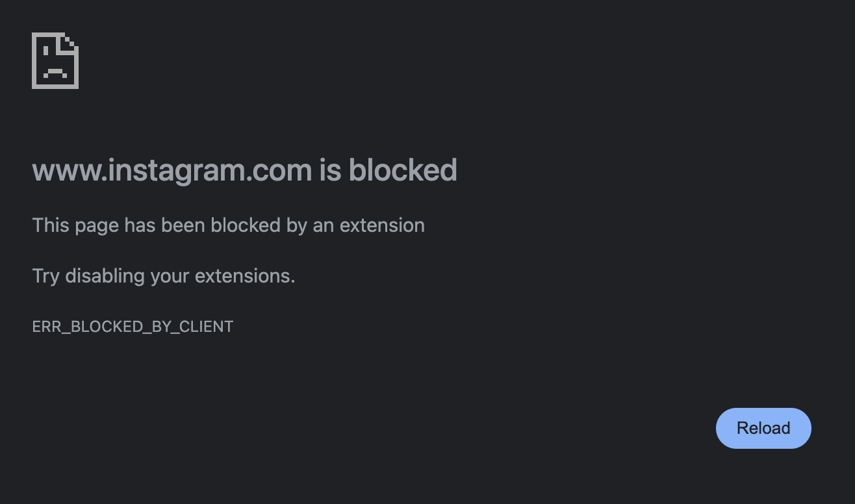855x504 pixels.
Task: Click the ERR_BLOCKED_BY_CLIENT error code
Action: (x=133, y=327)
